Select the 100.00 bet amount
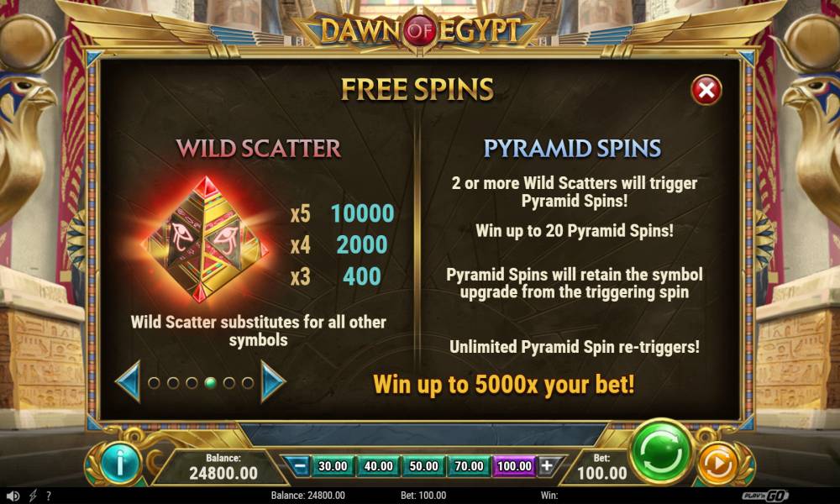The height and width of the screenshot is (504, 840). coord(514,466)
